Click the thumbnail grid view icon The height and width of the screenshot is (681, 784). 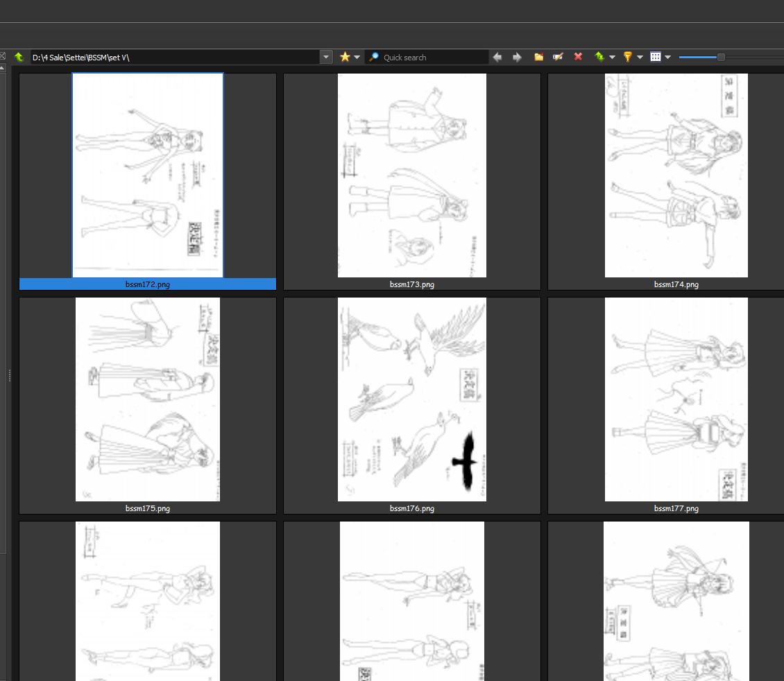[x=656, y=58]
